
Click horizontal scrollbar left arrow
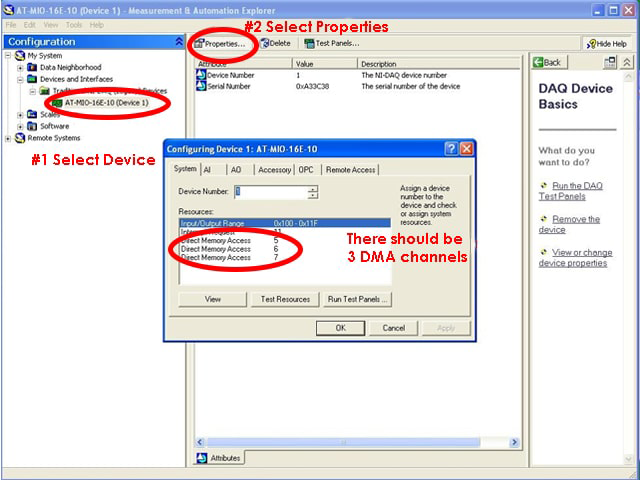point(200,442)
